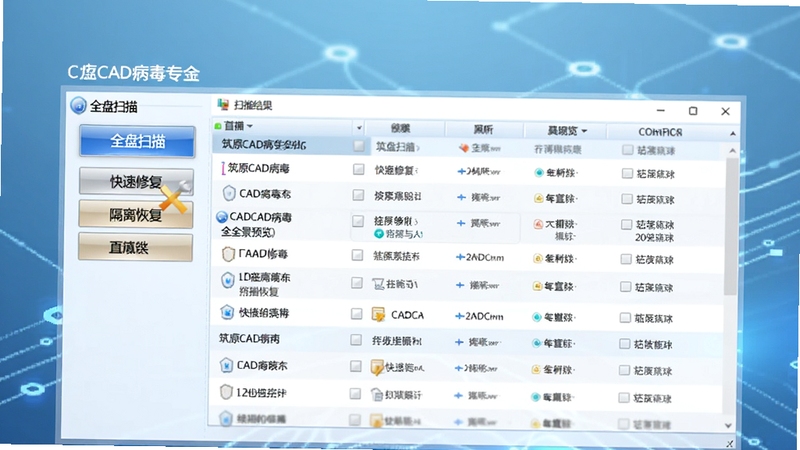Click the shield icon in the CAD病赎东 row
The image size is (800, 450).
click(x=226, y=365)
